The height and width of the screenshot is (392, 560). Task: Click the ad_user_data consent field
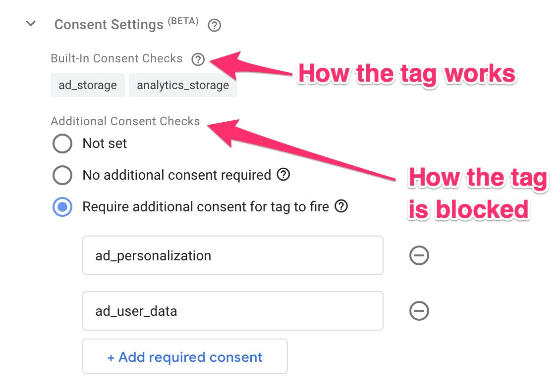233,311
